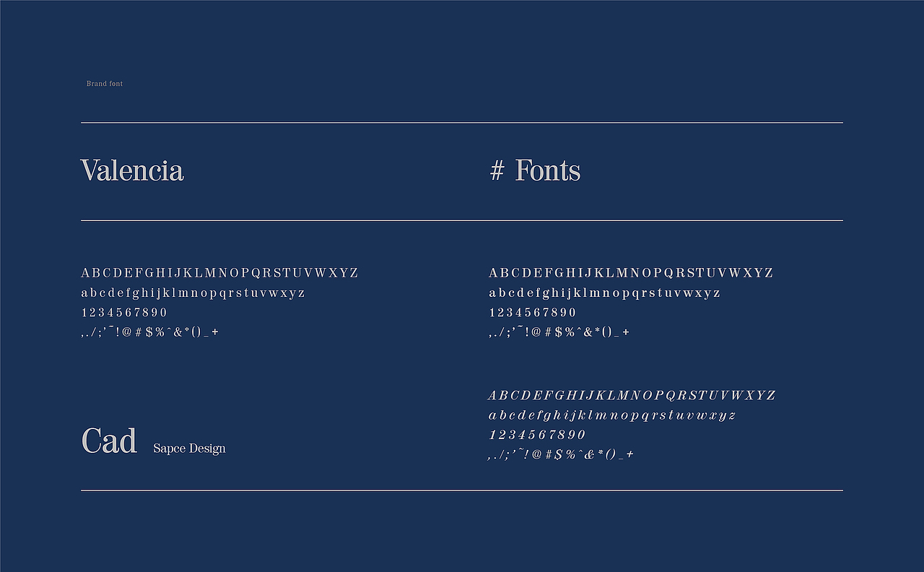Select the upright lowercase row under Fonts
The image size is (924, 572).
604,293
